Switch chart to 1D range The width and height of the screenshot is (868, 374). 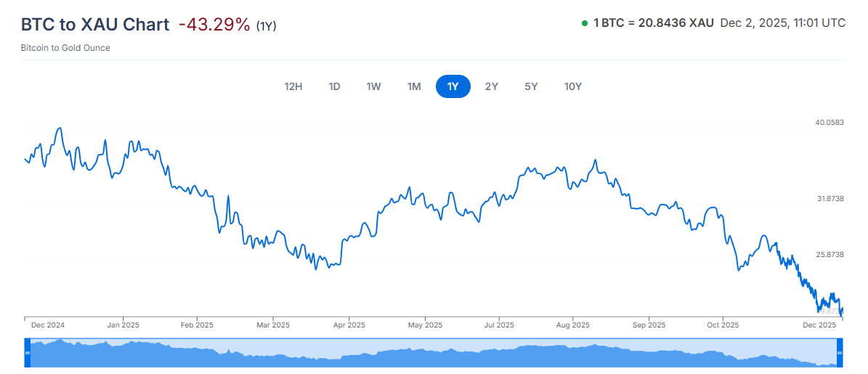coord(334,86)
